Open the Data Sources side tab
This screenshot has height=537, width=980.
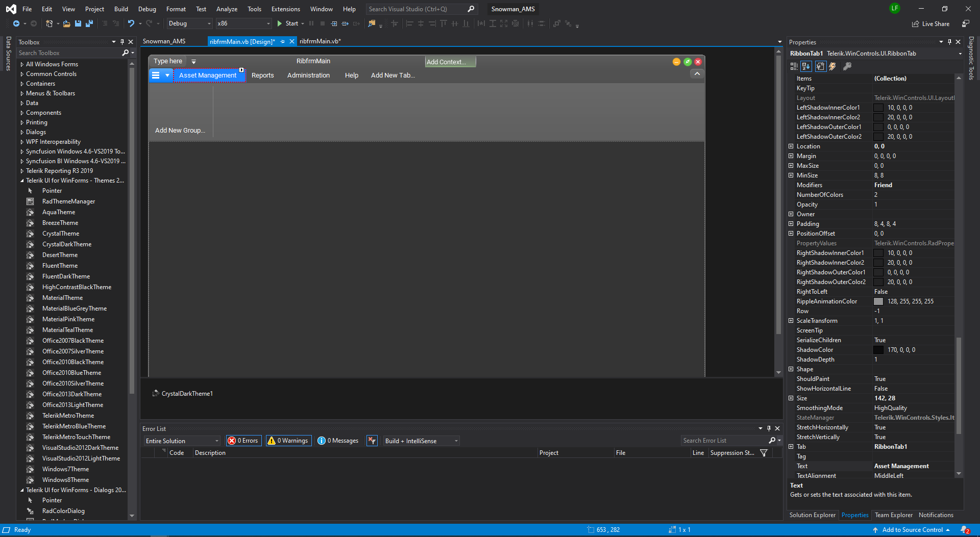point(8,53)
